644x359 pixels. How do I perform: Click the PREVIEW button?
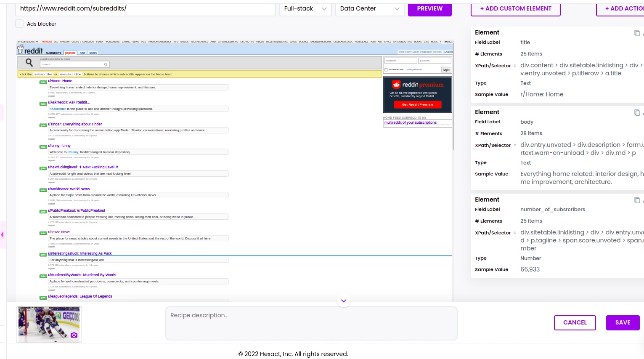(x=429, y=9)
